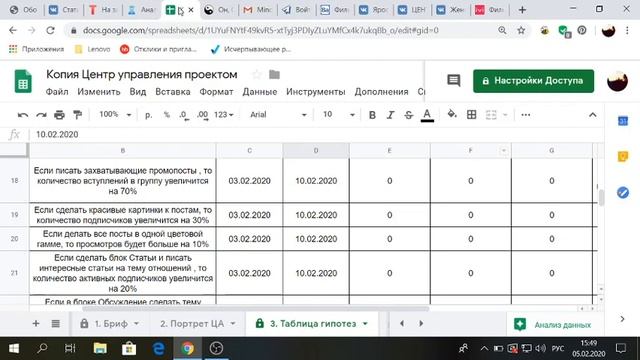Open cell borders options
This screenshot has height=360, width=640.
(x=471, y=115)
